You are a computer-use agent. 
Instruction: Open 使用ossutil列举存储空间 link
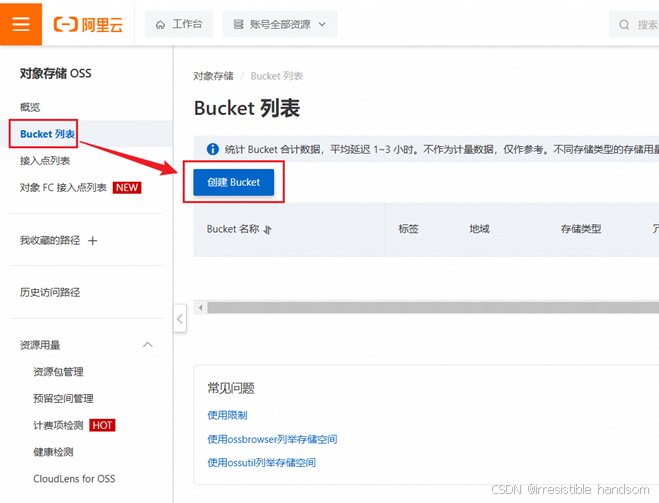coord(261,463)
